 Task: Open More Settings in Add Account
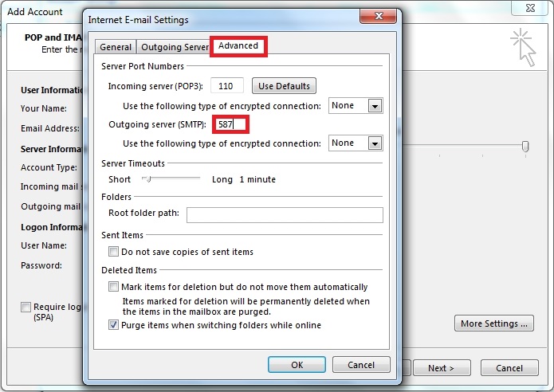coord(494,323)
